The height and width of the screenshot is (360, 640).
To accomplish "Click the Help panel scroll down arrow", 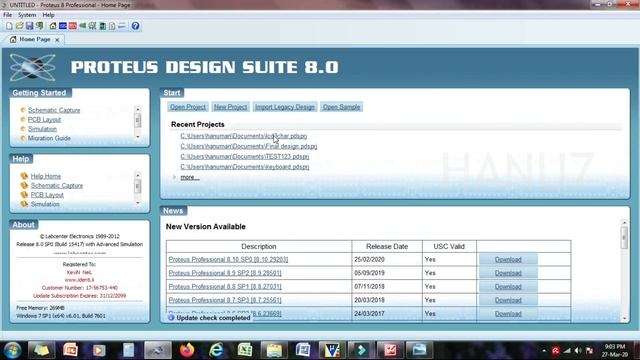I will pyautogui.click(x=138, y=203).
